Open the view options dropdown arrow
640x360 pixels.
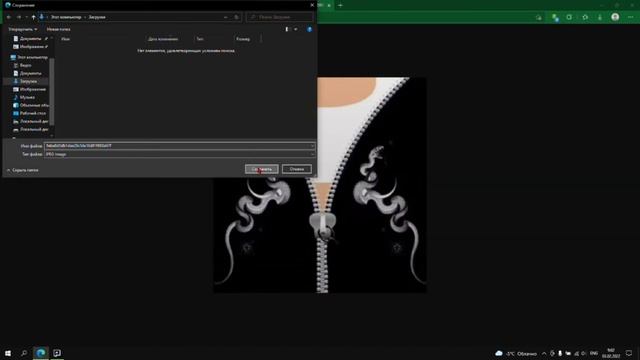coord(296,29)
